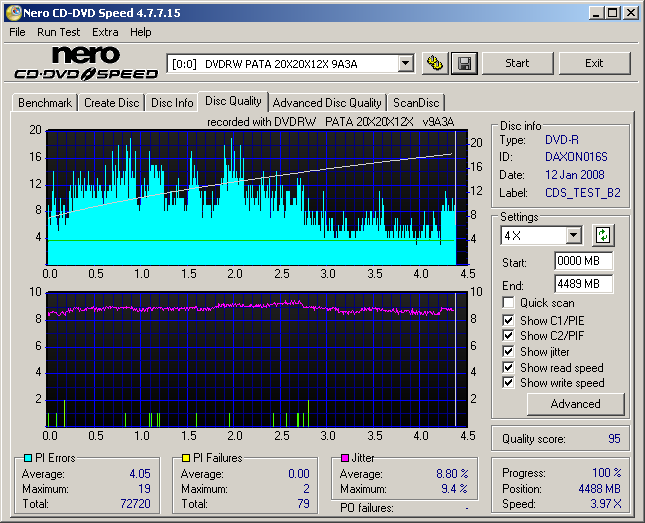Click PI Errors average 4.05
Viewport: 645px width, 523px height.
140,474
